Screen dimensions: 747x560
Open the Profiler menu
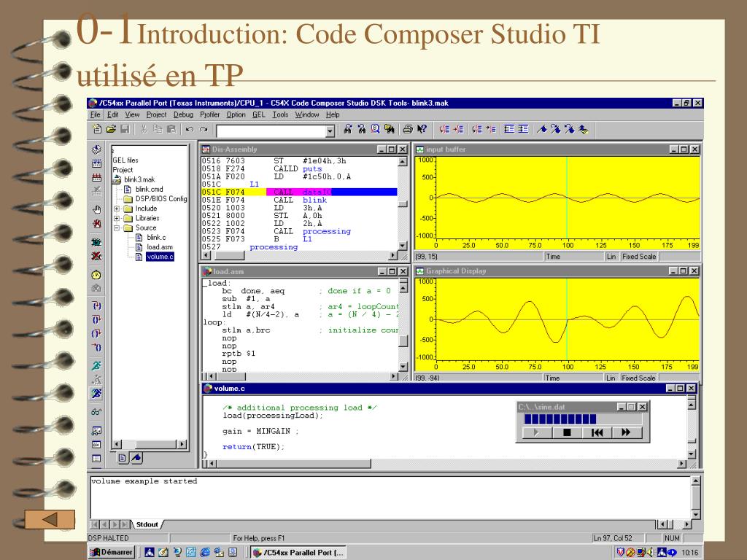click(209, 114)
